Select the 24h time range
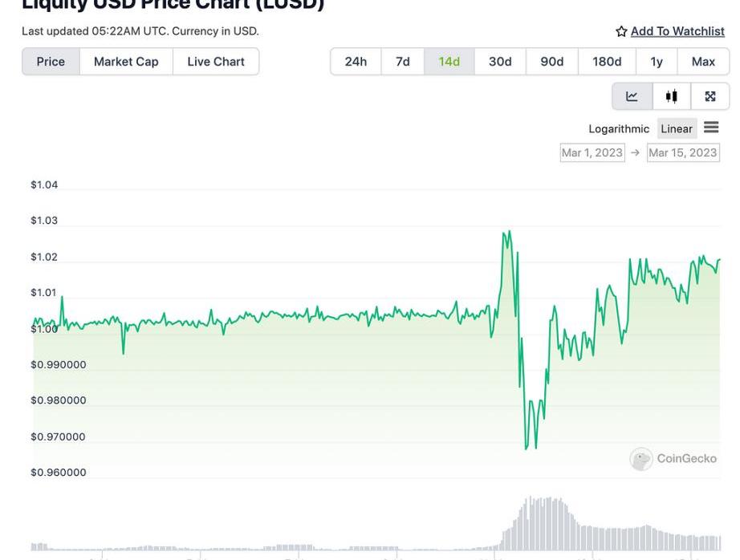740x560 pixels. coord(356,62)
